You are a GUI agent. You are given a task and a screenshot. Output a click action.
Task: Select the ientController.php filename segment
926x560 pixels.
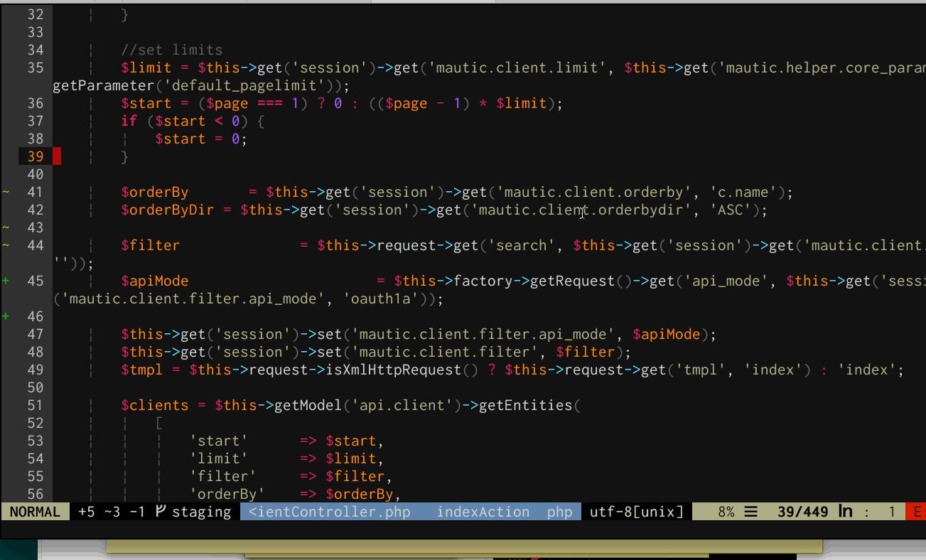pos(330,511)
